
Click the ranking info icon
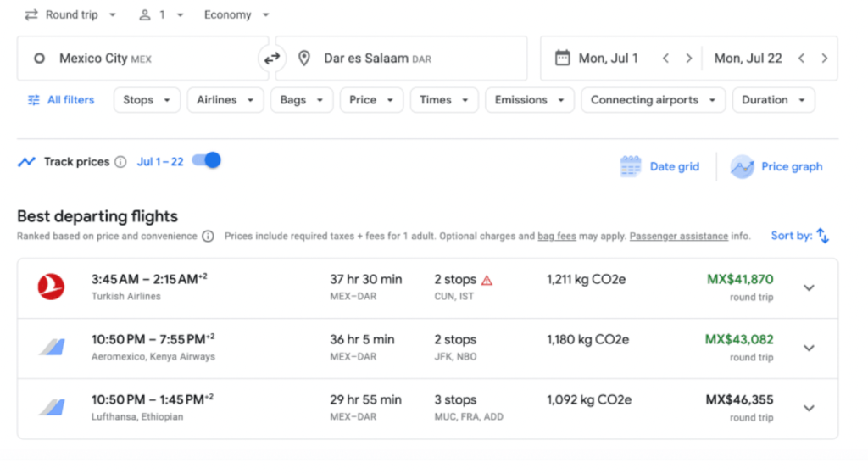coord(208,237)
